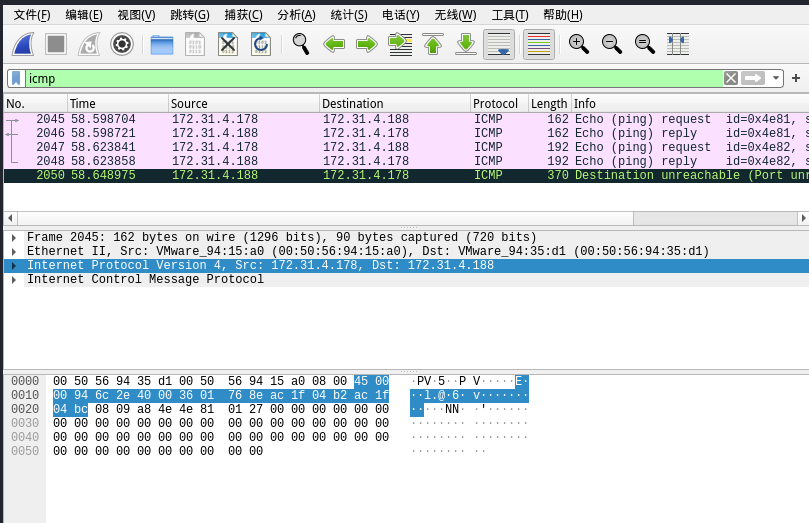This screenshot has height=523, width=809.
Task: Sort by Length column header
Action: [x=549, y=104]
